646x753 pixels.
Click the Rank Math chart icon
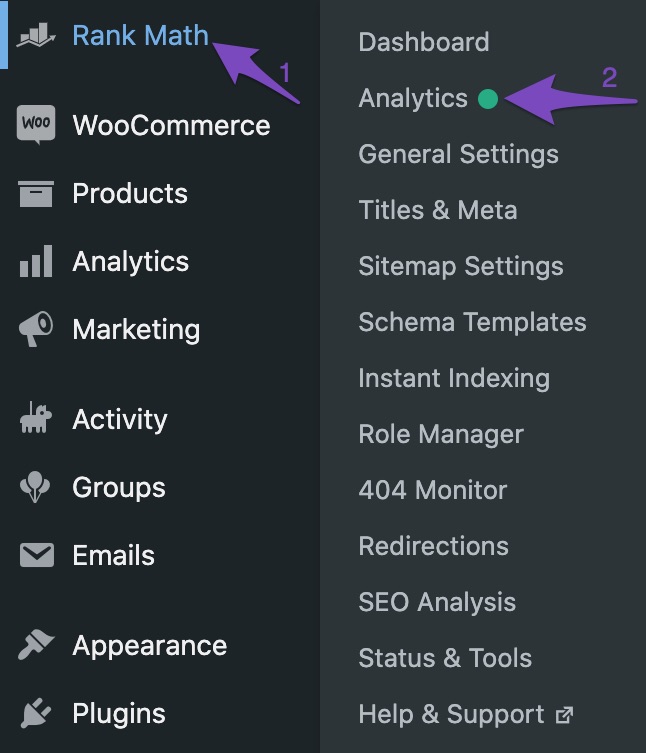(x=36, y=35)
